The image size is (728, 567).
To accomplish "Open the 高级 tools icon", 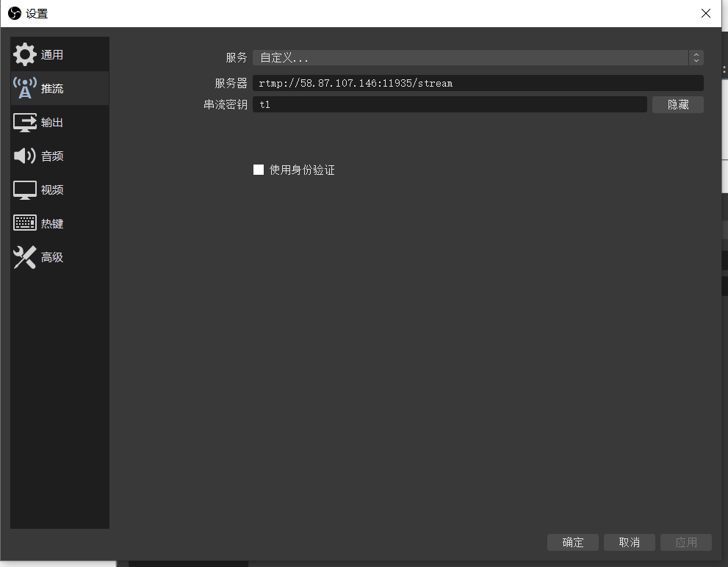I will tap(24, 257).
